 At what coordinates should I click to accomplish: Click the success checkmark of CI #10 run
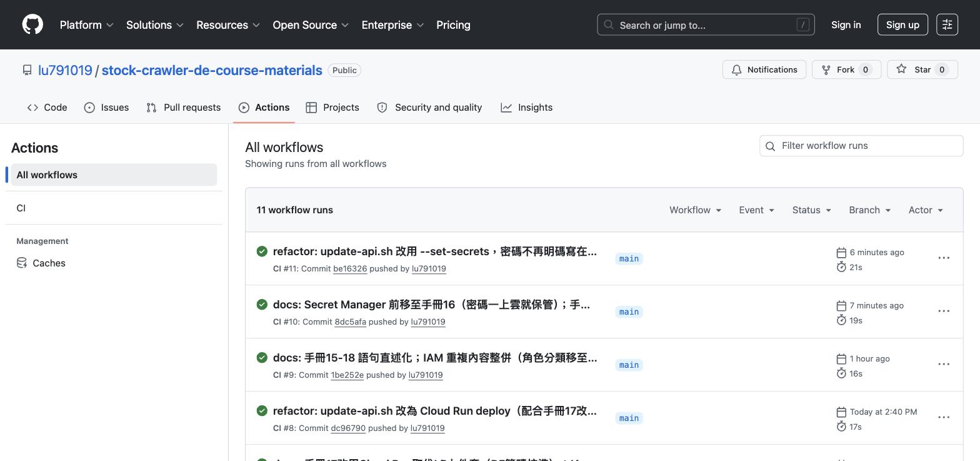click(262, 305)
